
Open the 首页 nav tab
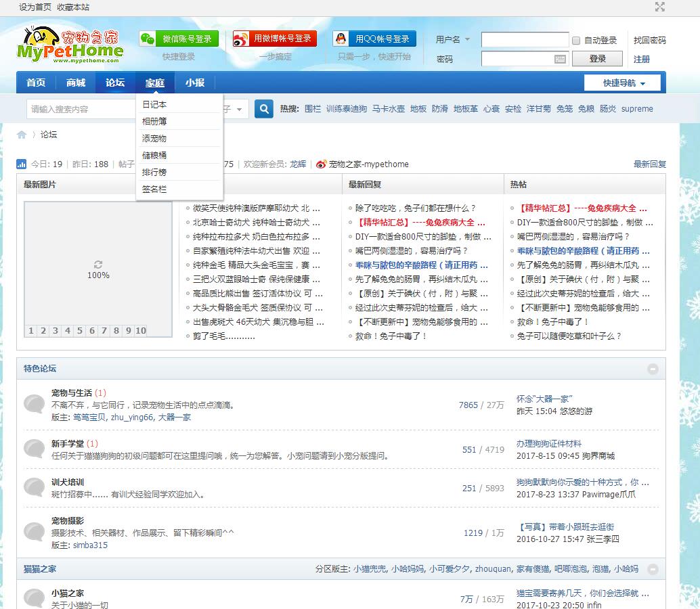(36, 83)
